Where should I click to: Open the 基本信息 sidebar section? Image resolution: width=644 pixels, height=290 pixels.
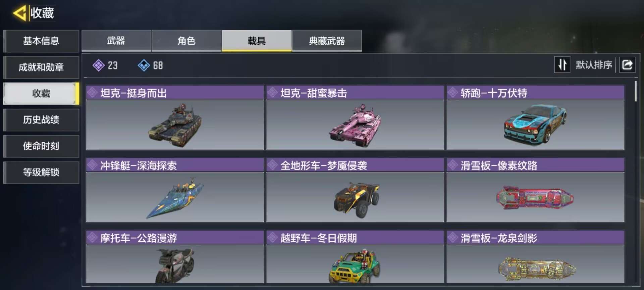(x=41, y=41)
